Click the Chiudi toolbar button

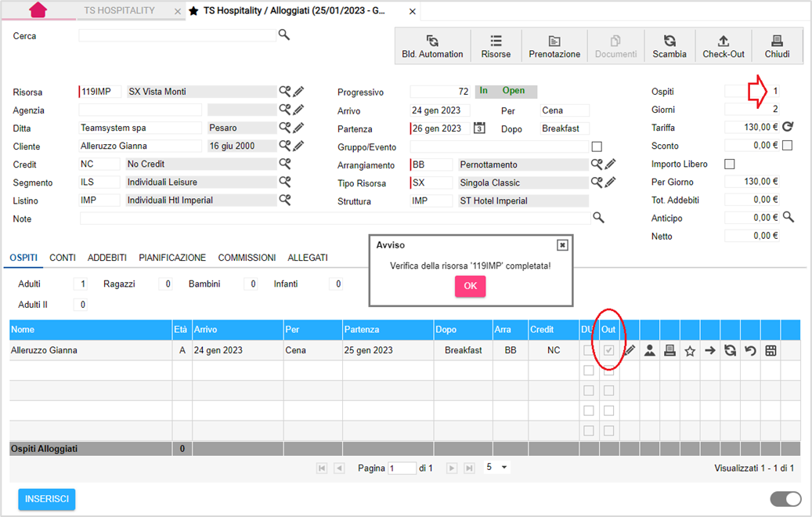777,46
